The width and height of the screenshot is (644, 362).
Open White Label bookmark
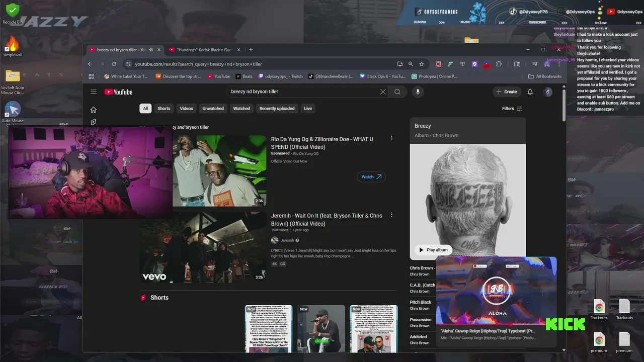pyautogui.click(x=126, y=76)
